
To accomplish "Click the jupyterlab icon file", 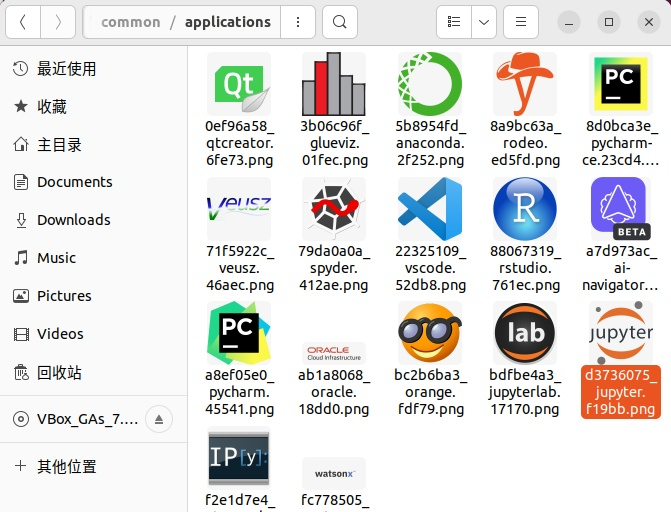I will pos(525,334).
